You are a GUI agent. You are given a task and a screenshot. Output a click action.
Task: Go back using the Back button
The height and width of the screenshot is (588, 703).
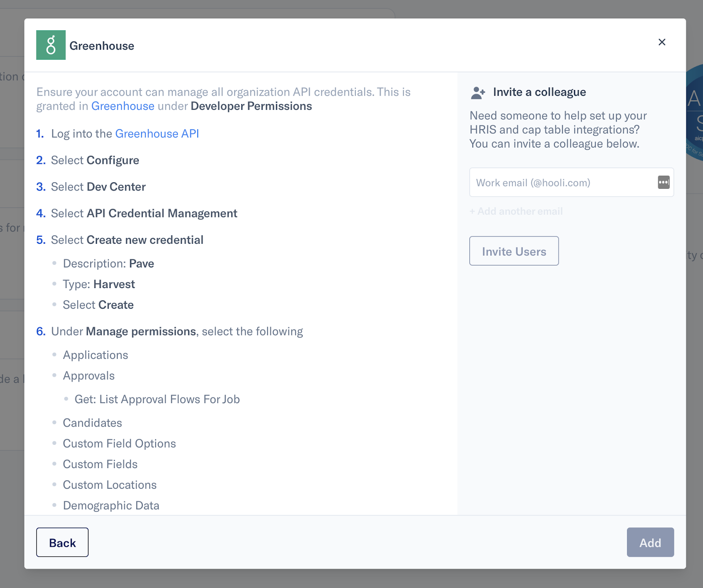click(x=62, y=542)
